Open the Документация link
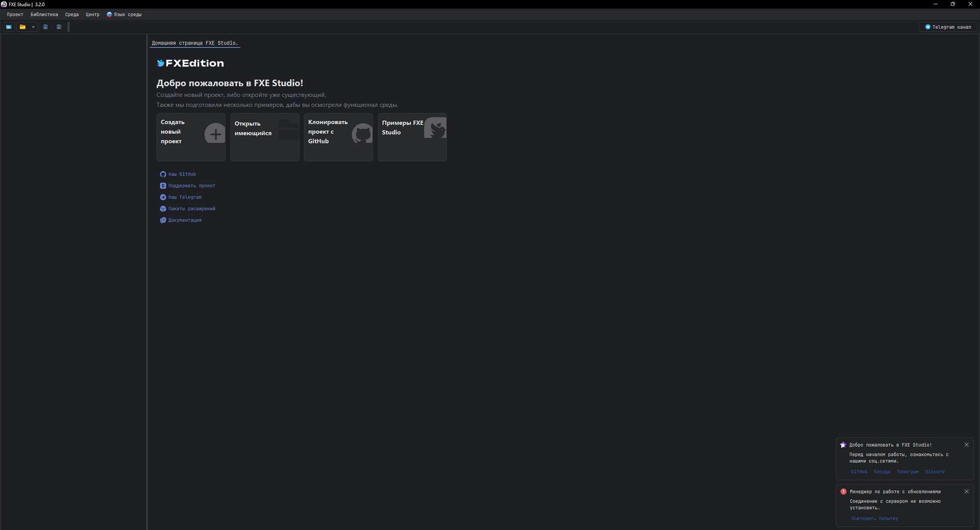Screen dimensions: 980x530 (185, 220)
